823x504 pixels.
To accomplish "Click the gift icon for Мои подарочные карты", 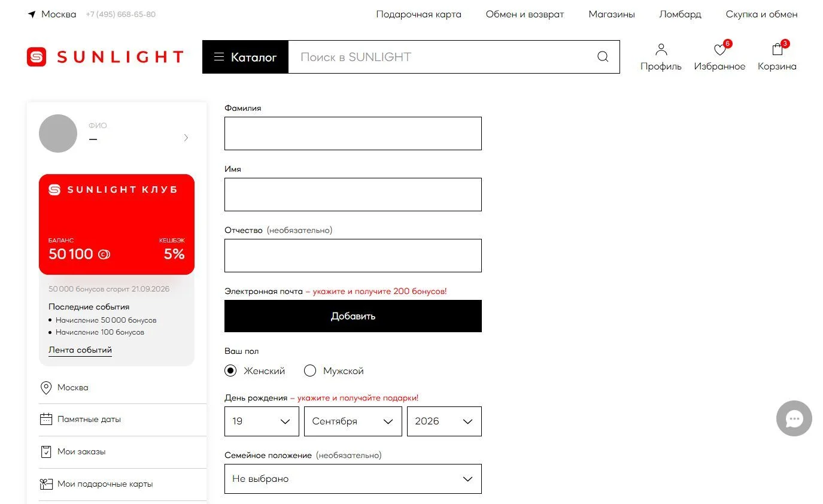I will (x=45, y=484).
